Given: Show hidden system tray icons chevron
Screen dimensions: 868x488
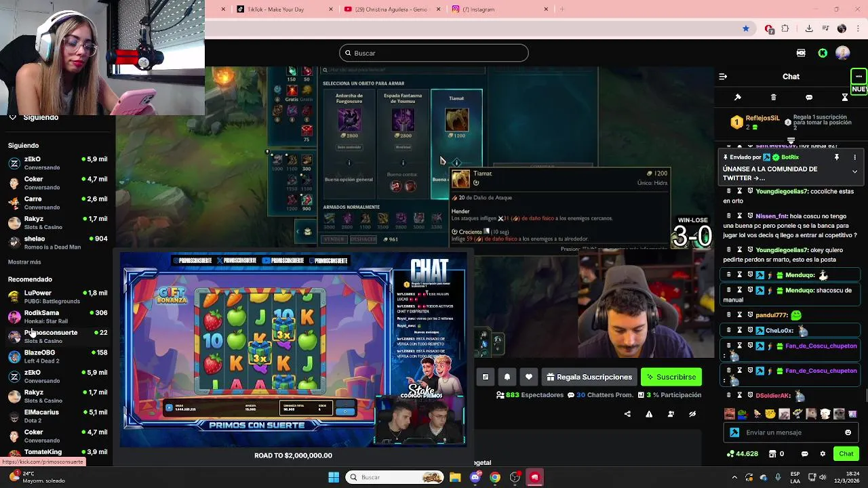Looking at the screenshot, I should click(734, 477).
